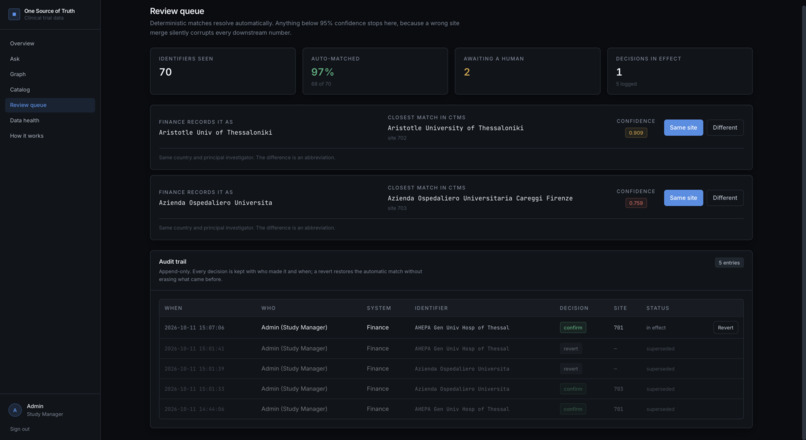Viewport: 806px width, 440px height.
Task: Click the Admin avatar icon in the sidebar
Action: coord(15,410)
